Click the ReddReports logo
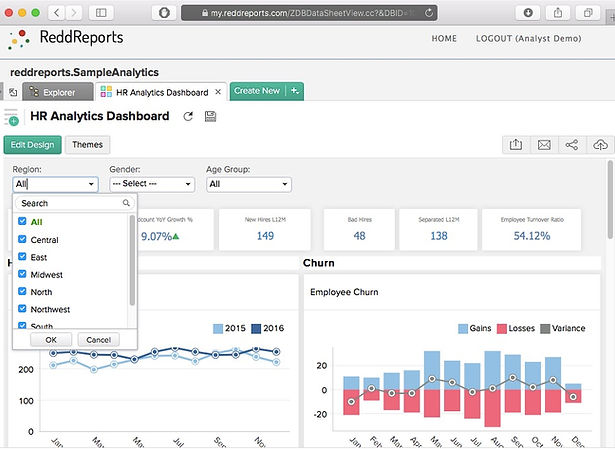Screen dimensions: 615x450 point(65,38)
